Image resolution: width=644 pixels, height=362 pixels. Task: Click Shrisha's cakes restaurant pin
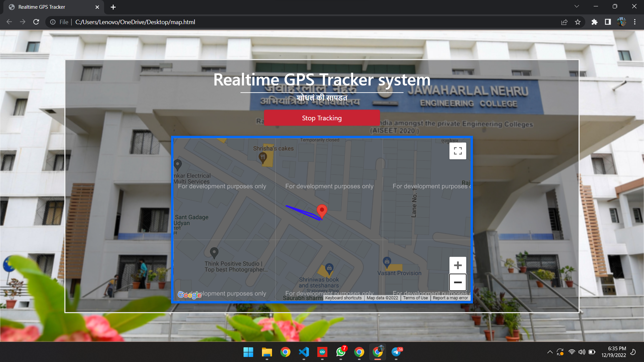coord(263,158)
